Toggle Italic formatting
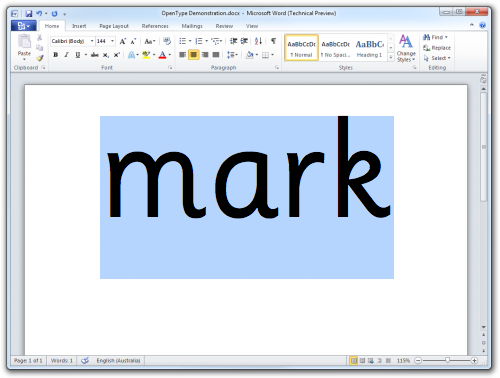Viewport: 500px width, 378px height. 66,55
